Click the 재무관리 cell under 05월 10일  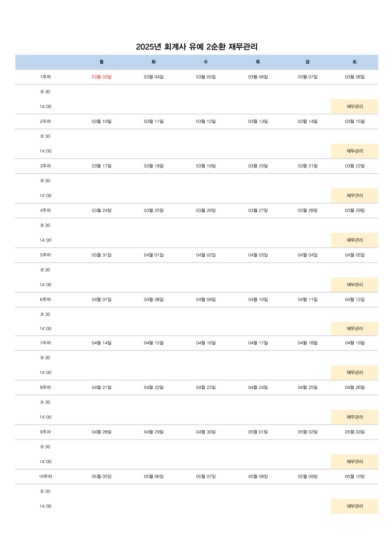coord(354,506)
